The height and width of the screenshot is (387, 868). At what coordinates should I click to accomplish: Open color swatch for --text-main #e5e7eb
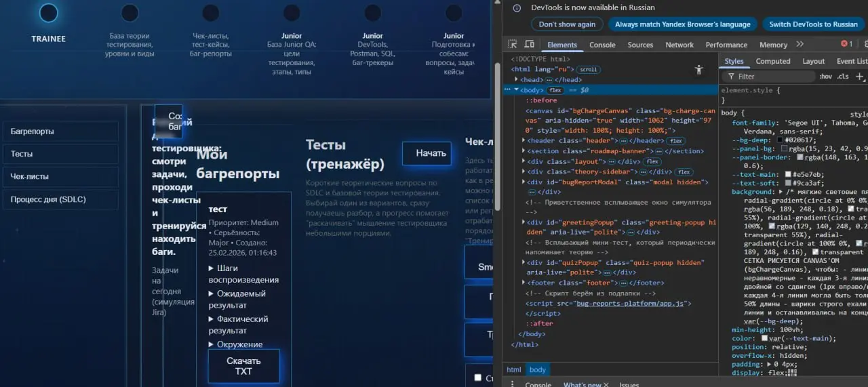pyautogui.click(x=788, y=174)
